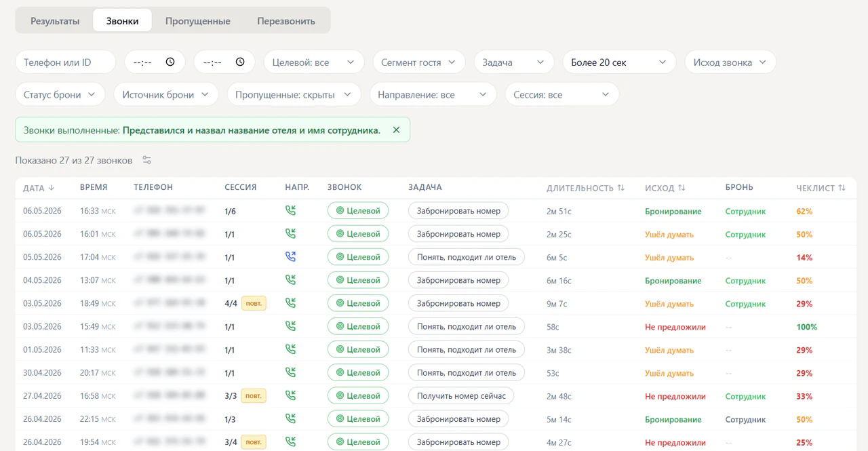Click the blue outgoing call icon on 05.05.2026 row
This screenshot has width=868, height=451.
[x=290, y=257]
